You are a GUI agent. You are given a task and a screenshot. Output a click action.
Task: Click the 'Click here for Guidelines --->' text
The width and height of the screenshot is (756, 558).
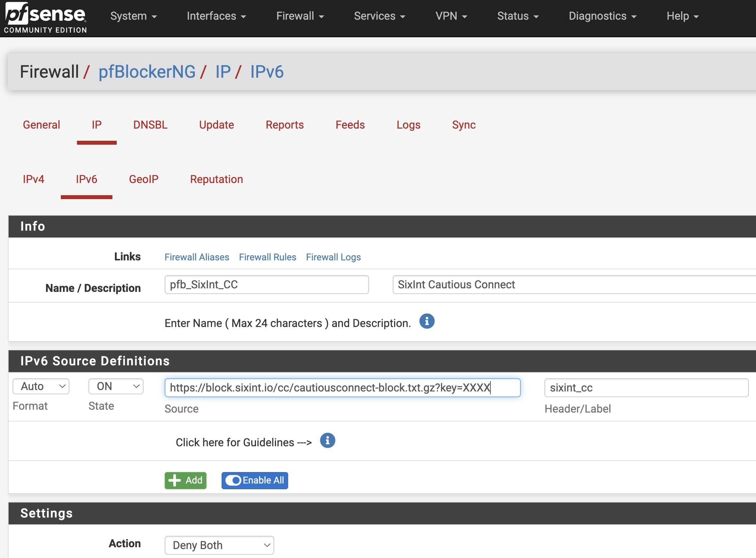click(x=244, y=442)
